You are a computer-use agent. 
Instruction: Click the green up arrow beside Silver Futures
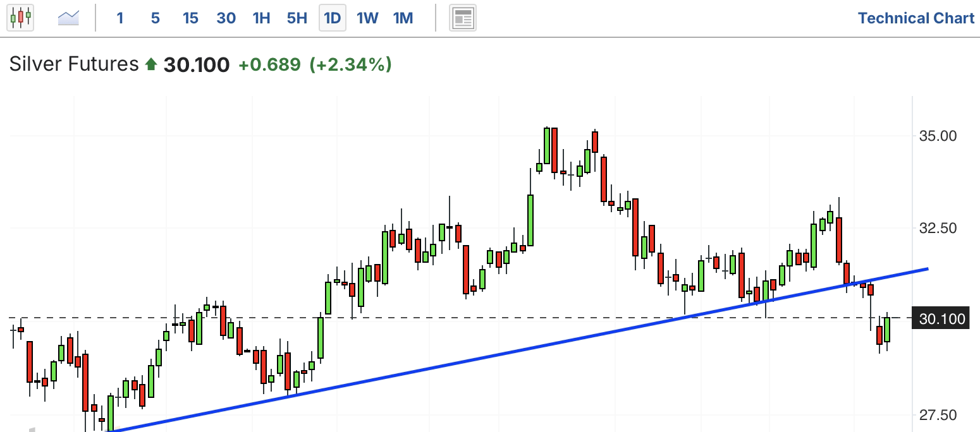(150, 64)
